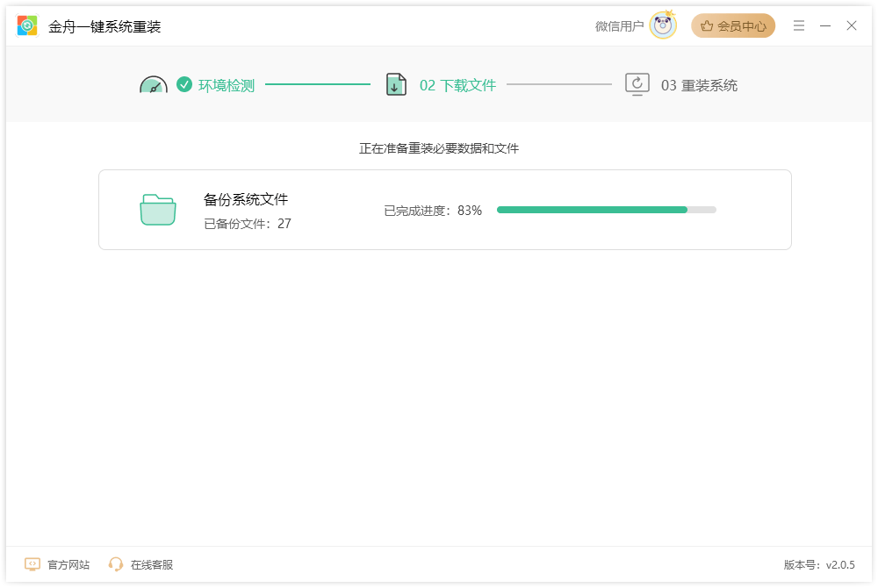The width and height of the screenshot is (878, 588).
Task: Open the hamburger menu in title bar
Action: coord(799,25)
